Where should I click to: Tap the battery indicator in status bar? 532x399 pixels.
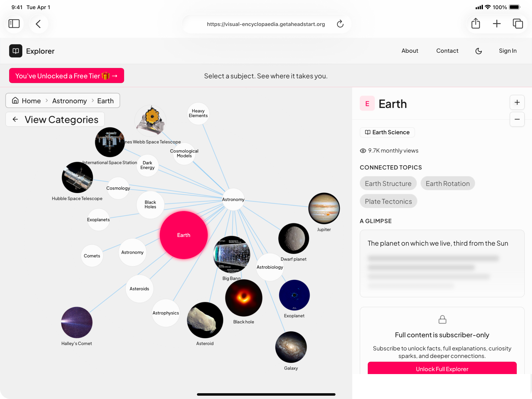pyautogui.click(x=515, y=7)
